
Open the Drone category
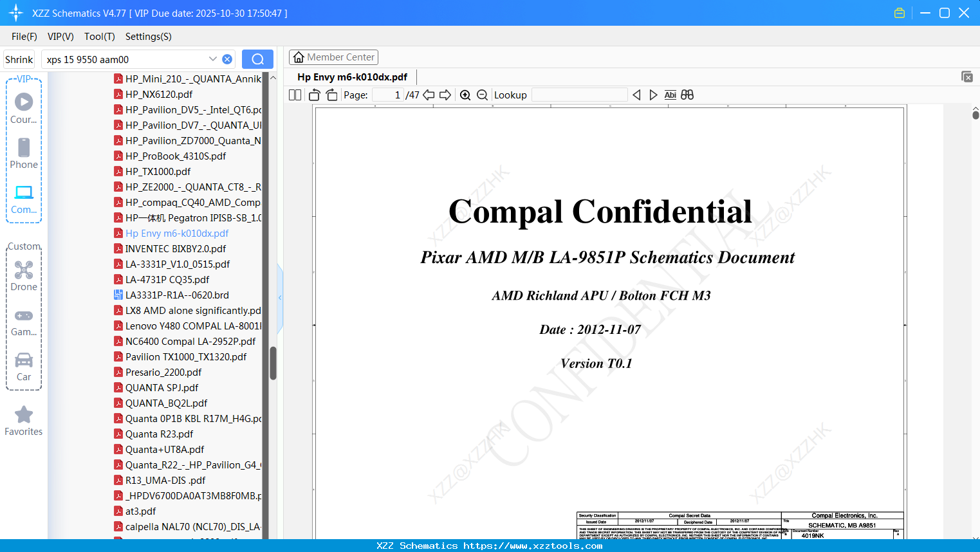[x=24, y=275]
